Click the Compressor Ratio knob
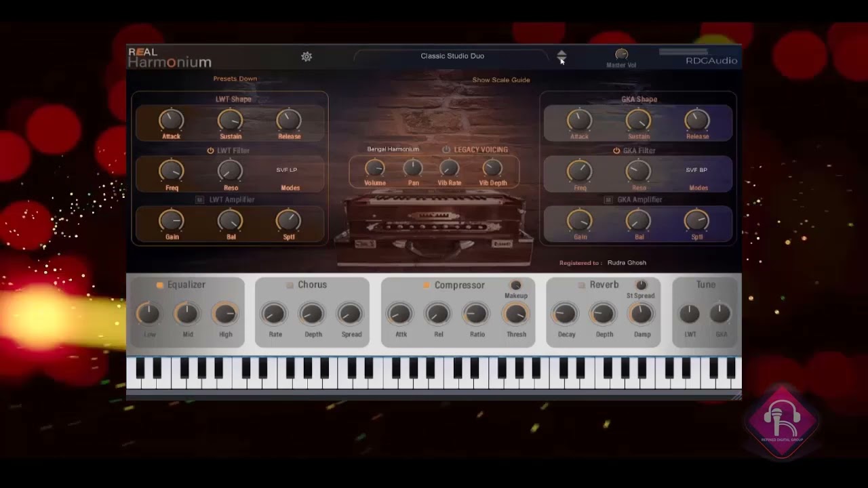 (x=476, y=314)
